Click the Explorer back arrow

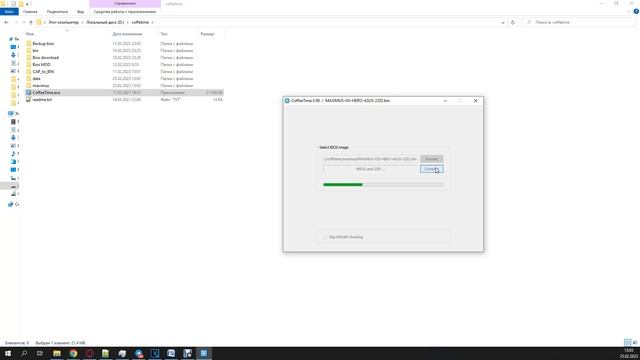tap(6, 22)
